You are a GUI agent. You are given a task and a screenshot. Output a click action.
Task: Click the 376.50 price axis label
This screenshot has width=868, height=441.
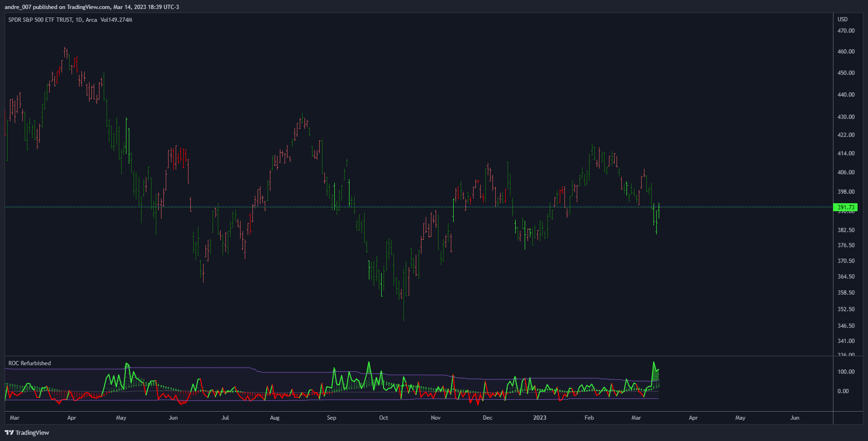pos(846,245)
